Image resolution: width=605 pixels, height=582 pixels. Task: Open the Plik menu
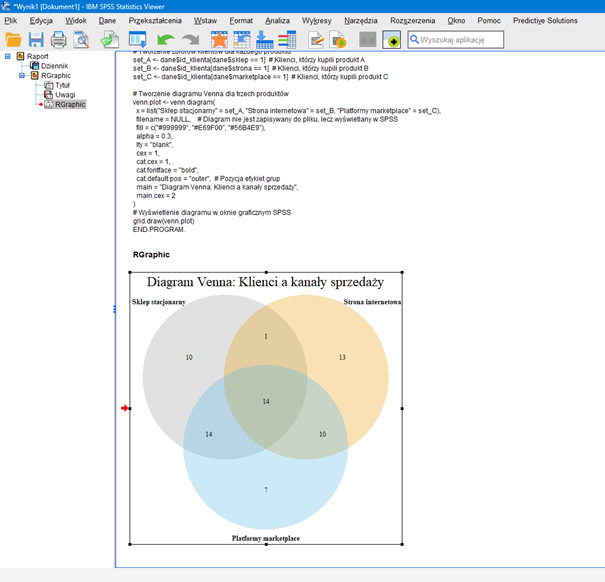11,20
